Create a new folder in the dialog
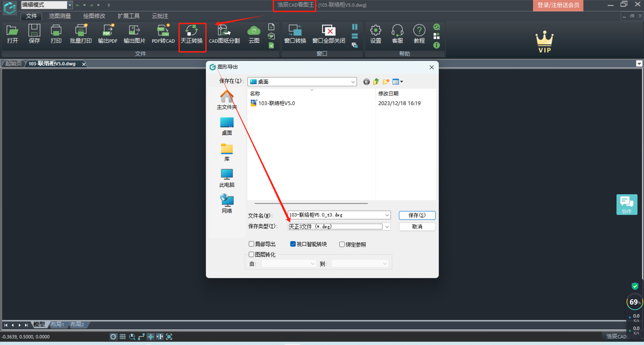Screen dimensions: 644x345 click(x=386, y=82)
